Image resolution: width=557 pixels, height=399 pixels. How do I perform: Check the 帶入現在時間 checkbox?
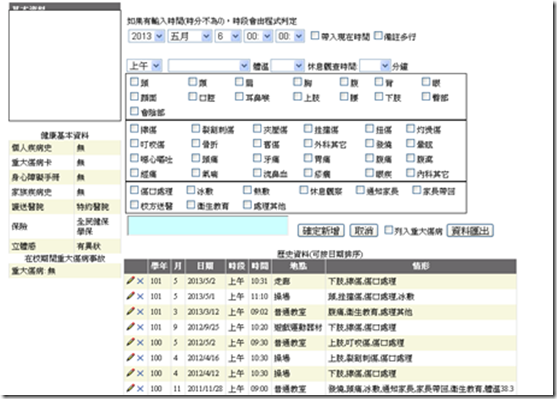coord(315,36)
